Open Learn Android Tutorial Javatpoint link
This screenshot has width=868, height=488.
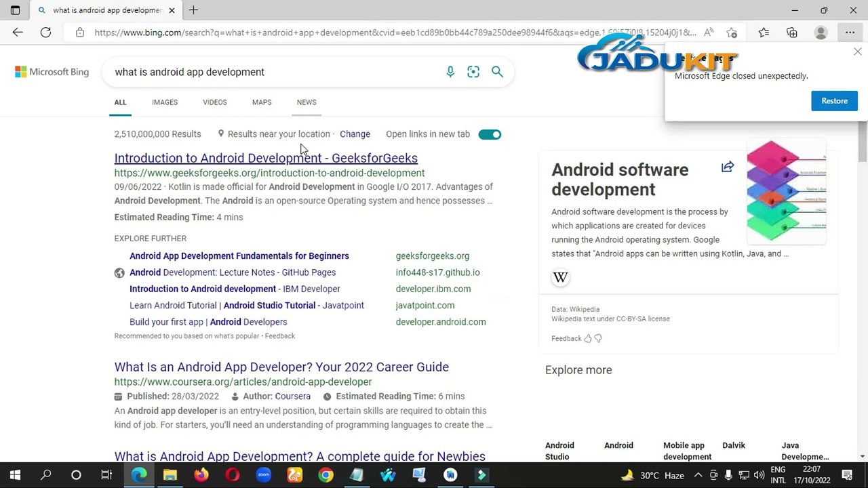coord(247,306)
